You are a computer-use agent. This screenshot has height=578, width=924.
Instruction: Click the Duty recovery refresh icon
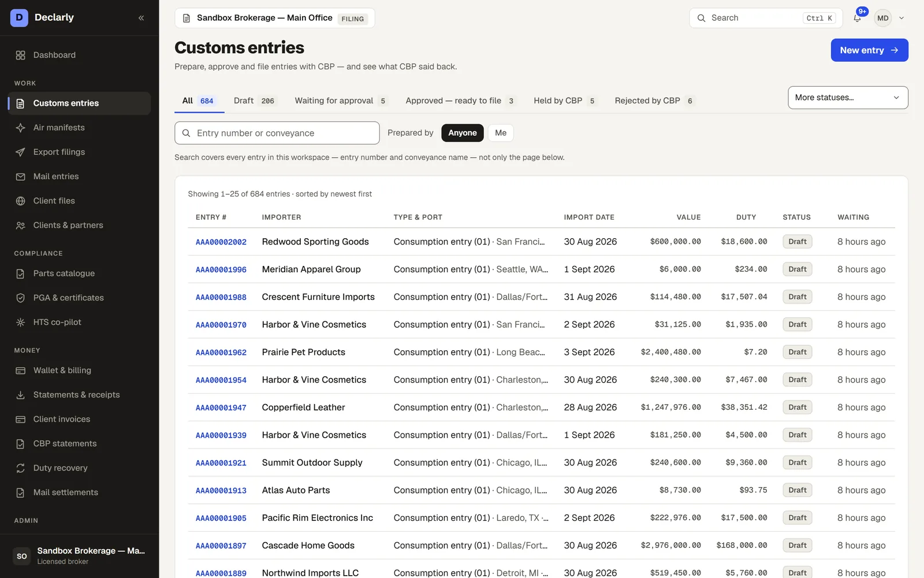(x=20, y=468)
